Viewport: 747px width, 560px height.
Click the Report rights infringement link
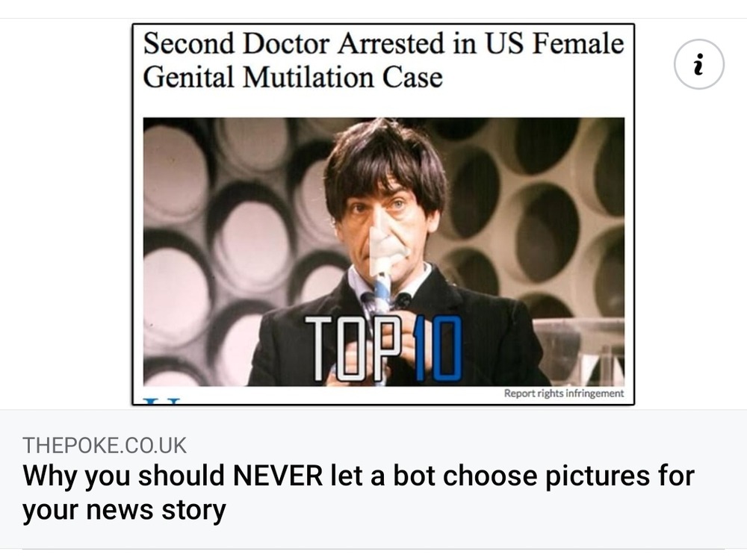point(563,393)
